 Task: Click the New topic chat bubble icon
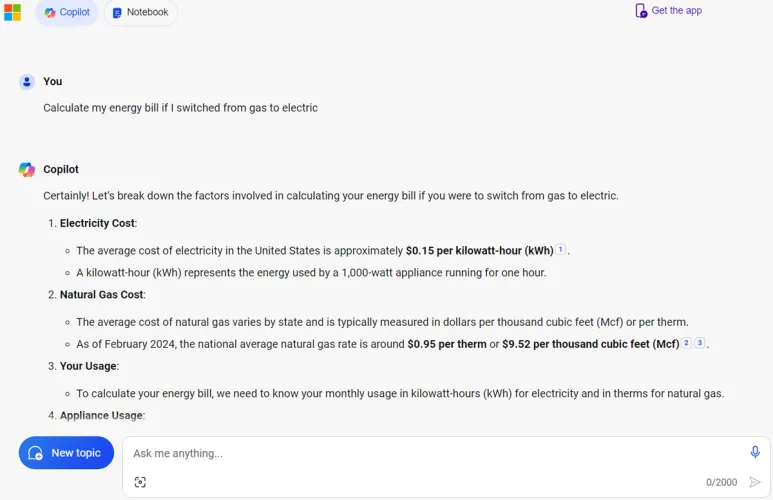tap(36, 453)
